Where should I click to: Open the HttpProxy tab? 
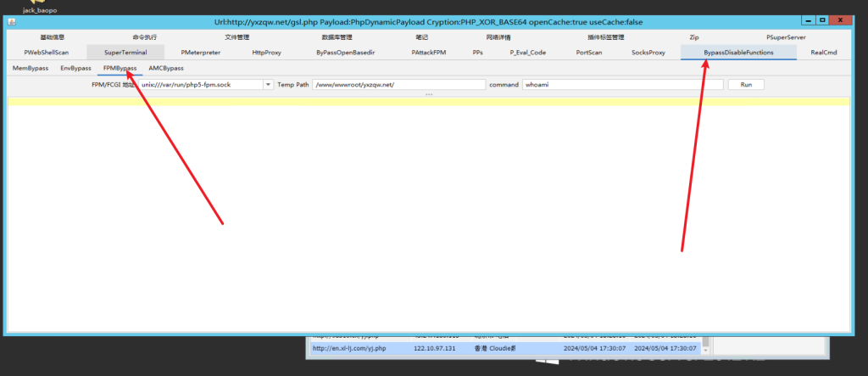(266, 52)
